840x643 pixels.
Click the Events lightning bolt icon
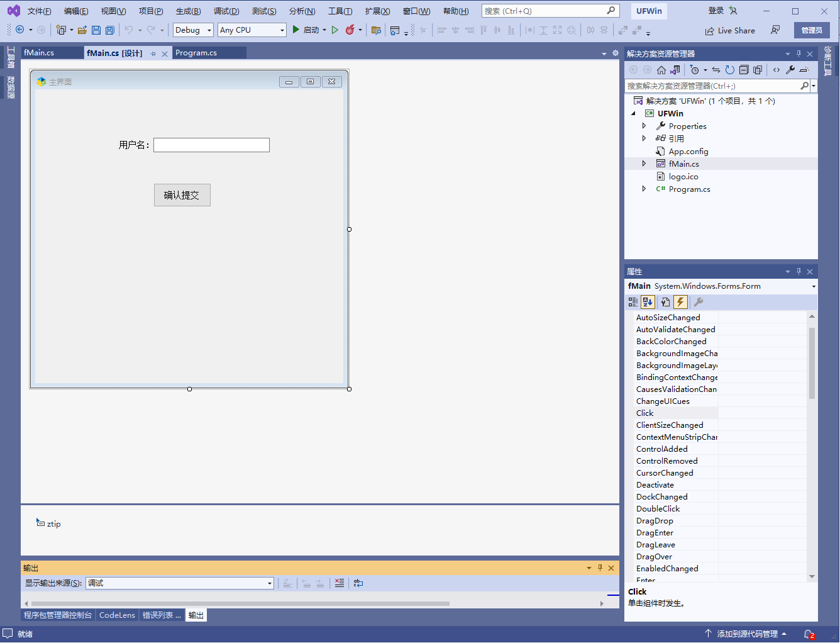click(x=680, y=302)
